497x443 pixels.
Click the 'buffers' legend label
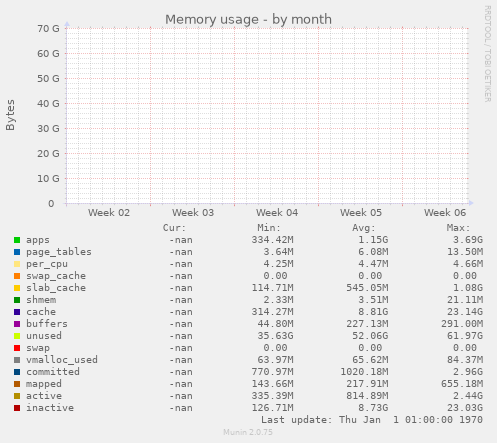pos(47,324)
